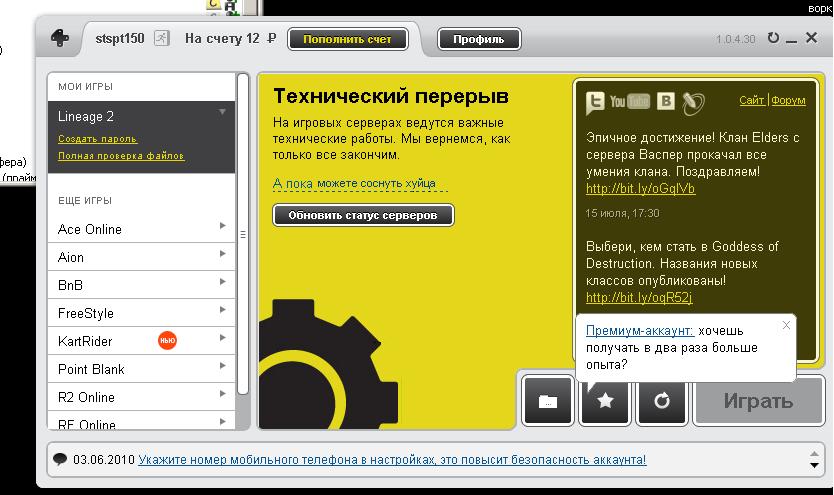Open the VKontakte 'B' icon

(x=665, y=100)
